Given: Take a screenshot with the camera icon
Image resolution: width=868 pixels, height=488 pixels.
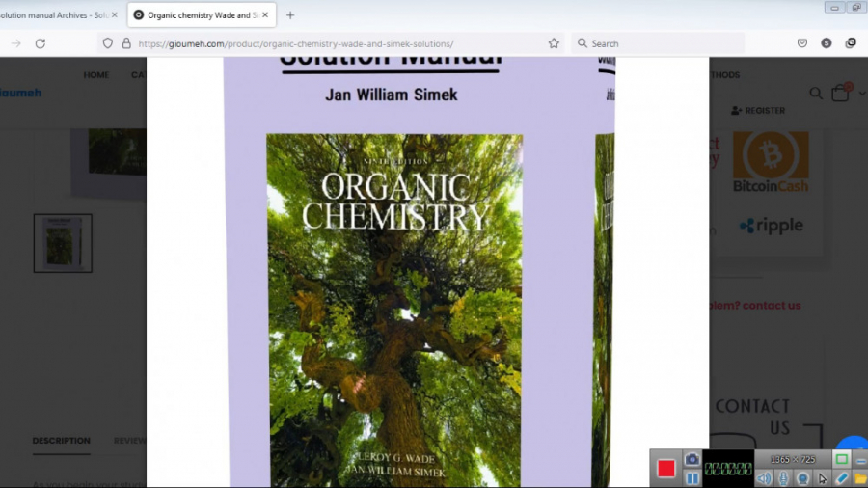Looking at the screenshot, I should [692, 459].
